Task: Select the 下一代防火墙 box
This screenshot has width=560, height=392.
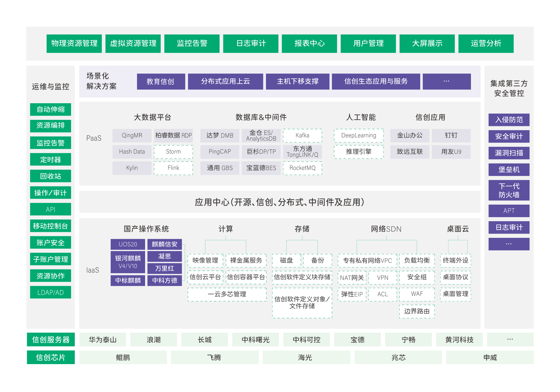Action: point(509,190)
